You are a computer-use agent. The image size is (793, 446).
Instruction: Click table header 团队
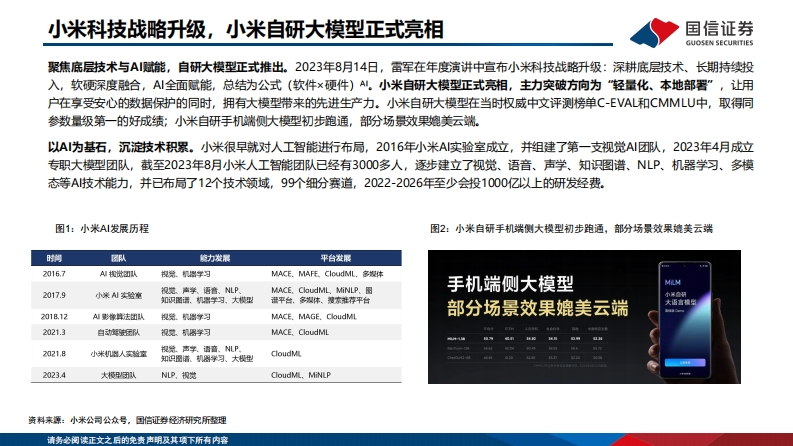[118, 258]
